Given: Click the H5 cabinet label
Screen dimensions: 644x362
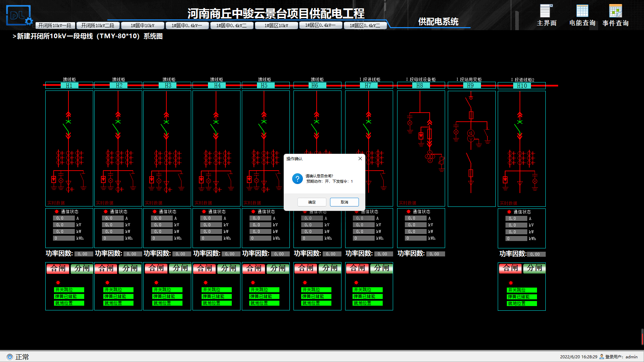Looking at the screenshot, I should pos(264,85).
